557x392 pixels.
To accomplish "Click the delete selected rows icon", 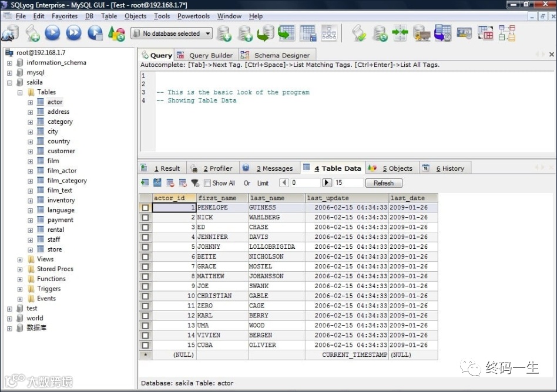I will point(170,183).
